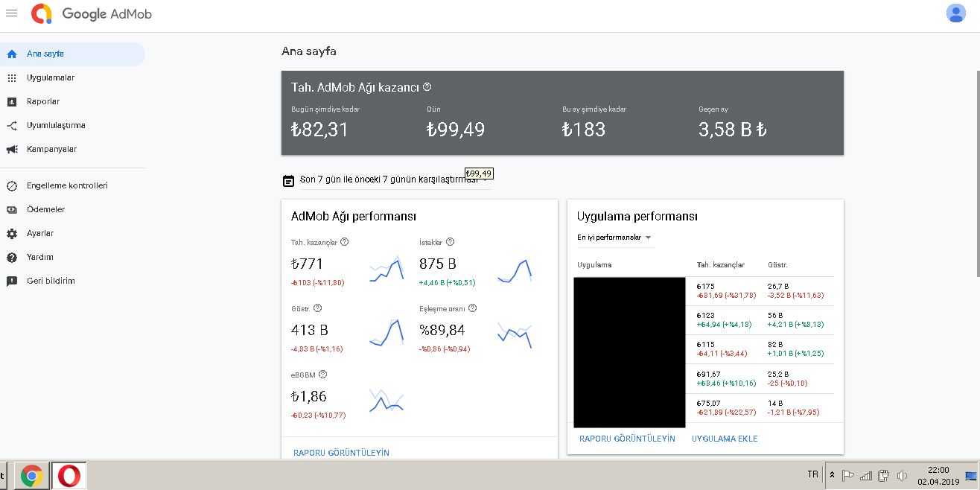Click the Engelleme kontrolleri block icon
Screen dimensions: 980x490
click(x=11, y=185)
